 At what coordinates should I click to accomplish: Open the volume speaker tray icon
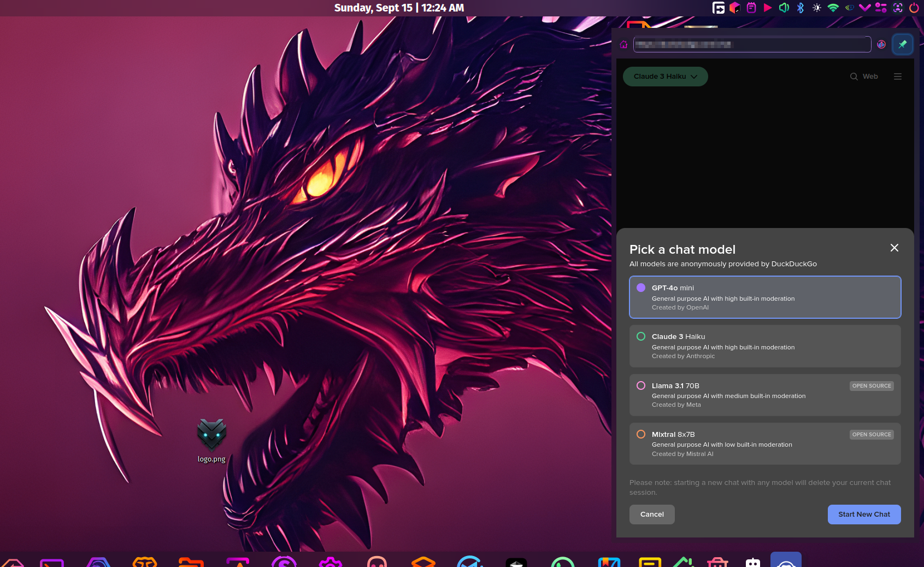(784, 8)
